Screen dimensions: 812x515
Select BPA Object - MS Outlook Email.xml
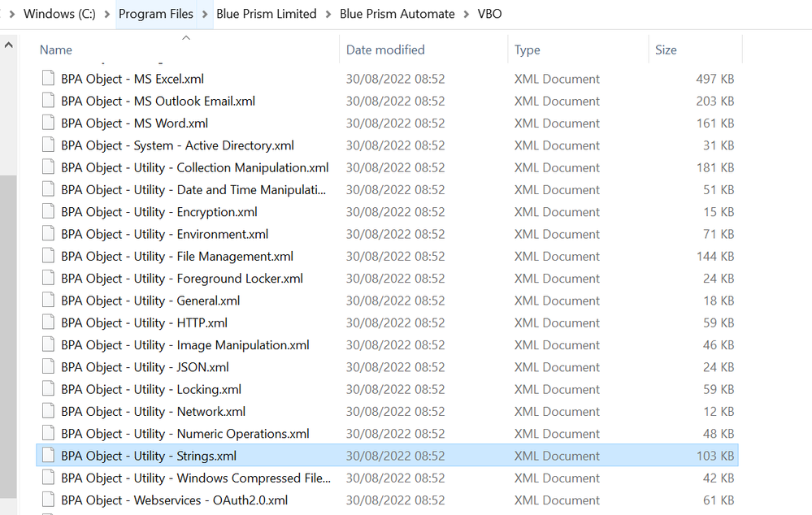(158, 101)
